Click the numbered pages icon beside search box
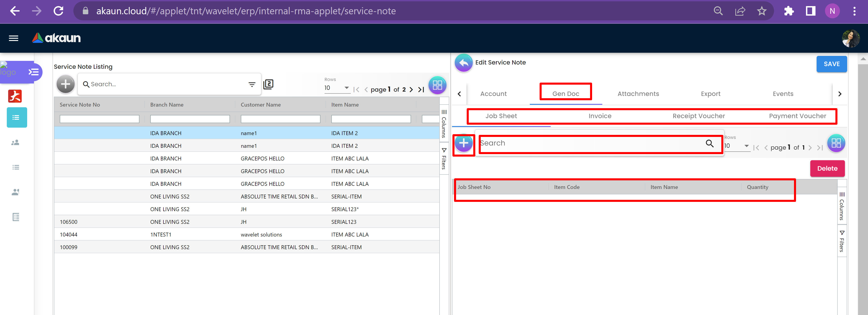The width and height of the screenshot is (868, 315). (x=268, y=84)
